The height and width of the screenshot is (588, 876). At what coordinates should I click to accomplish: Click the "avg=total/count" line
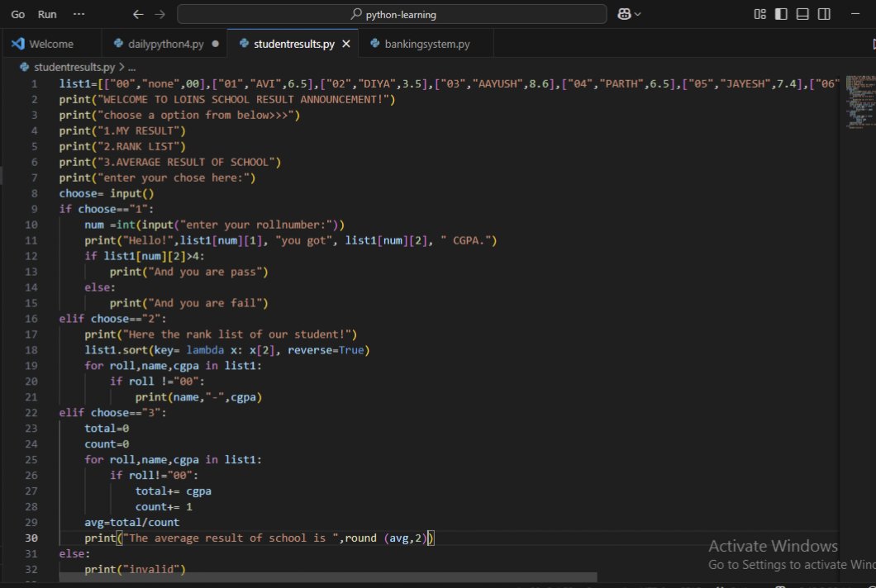(132, 522)
